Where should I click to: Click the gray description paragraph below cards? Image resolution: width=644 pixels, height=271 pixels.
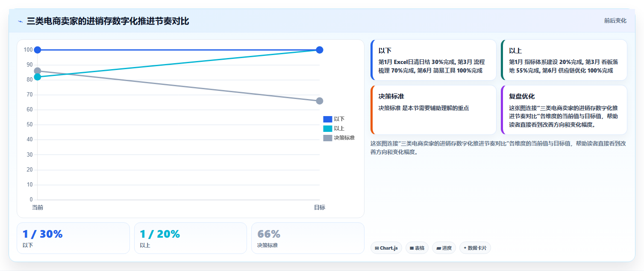coord(498,148)
